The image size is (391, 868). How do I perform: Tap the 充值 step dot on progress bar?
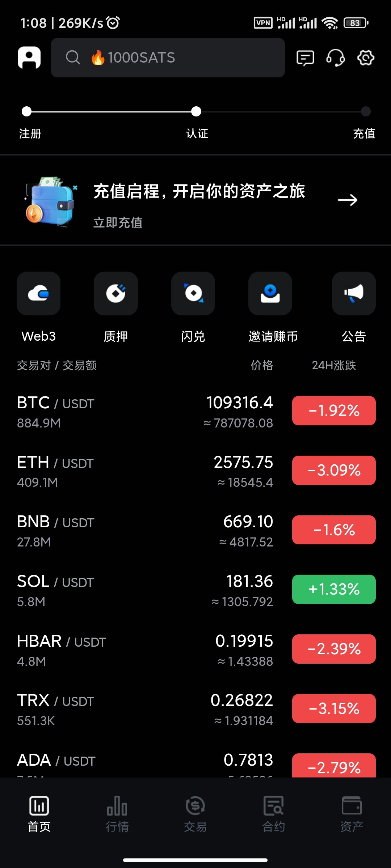tap(366, 111)
